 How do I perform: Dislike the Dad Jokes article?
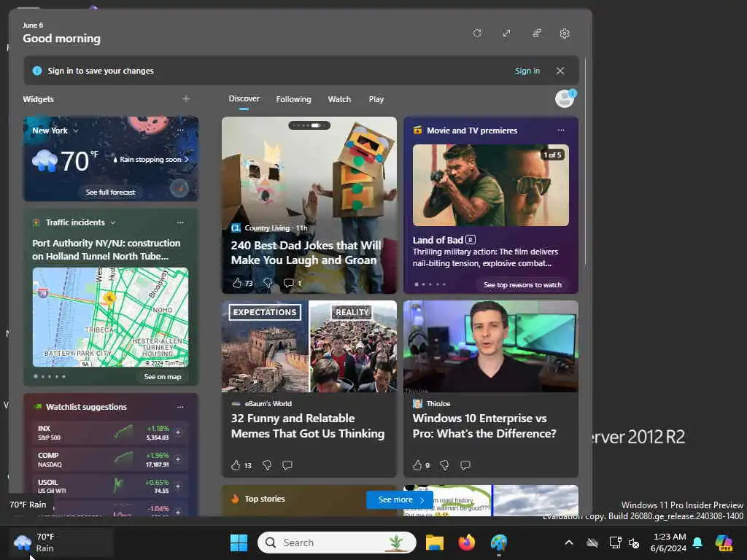268,283
